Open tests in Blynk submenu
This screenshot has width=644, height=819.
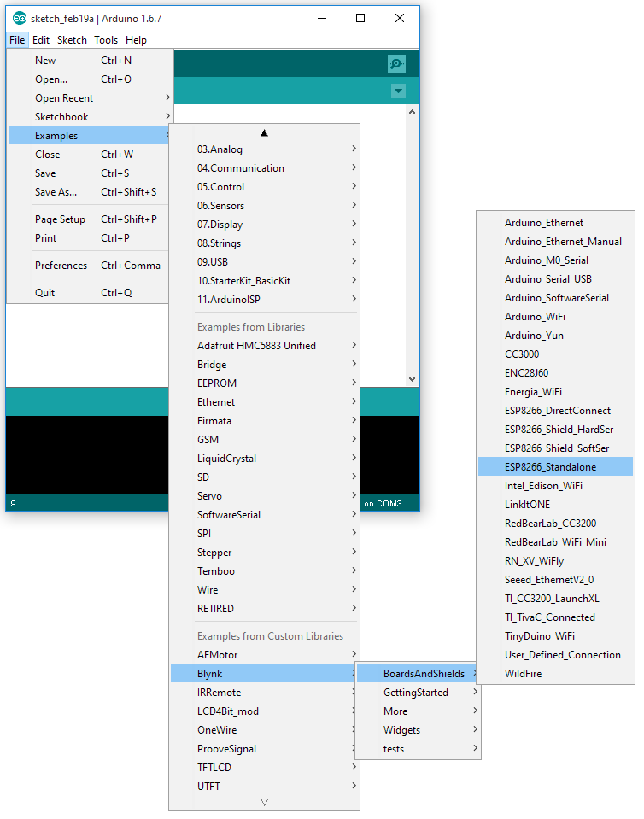click(x=418, y=749)
